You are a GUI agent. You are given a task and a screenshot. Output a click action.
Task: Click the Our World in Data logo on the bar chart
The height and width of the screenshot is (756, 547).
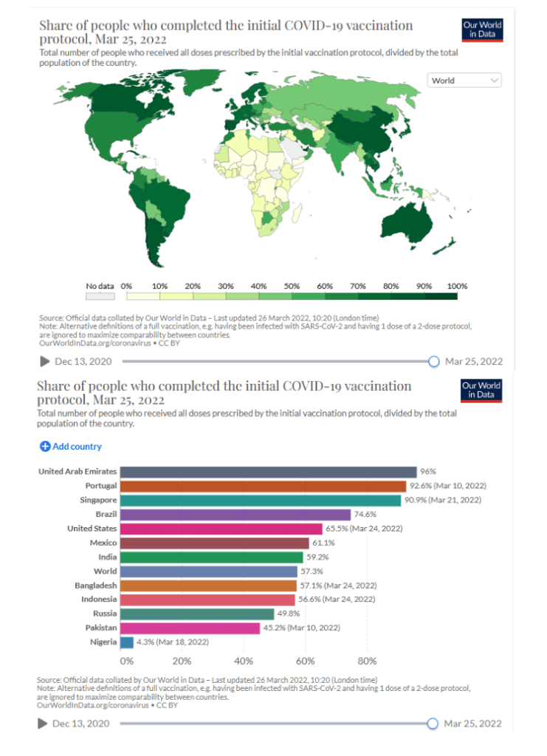pos(481,390)
